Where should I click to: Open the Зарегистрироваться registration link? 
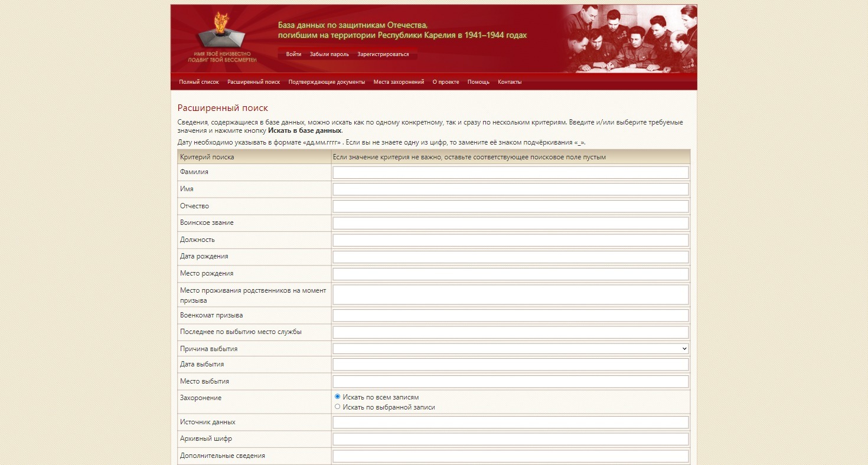coord(383,54)
